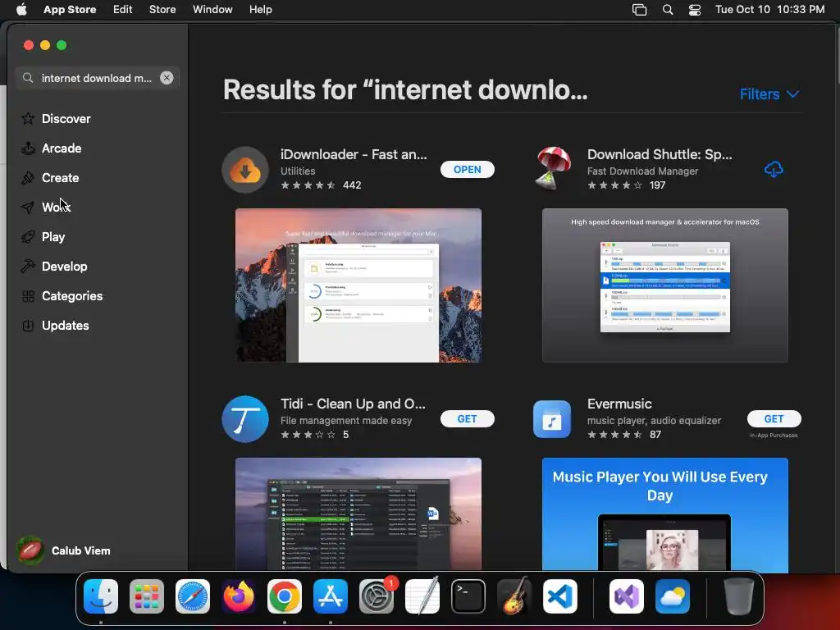Open the Help menu
Screen dimensions: 840x630
(x=260, y=10)
